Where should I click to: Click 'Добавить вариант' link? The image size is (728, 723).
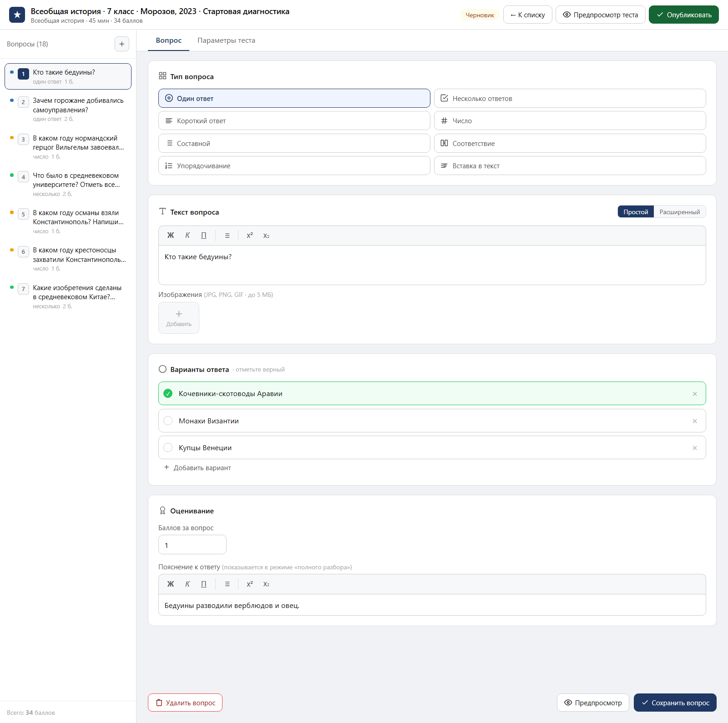(197, 468)
